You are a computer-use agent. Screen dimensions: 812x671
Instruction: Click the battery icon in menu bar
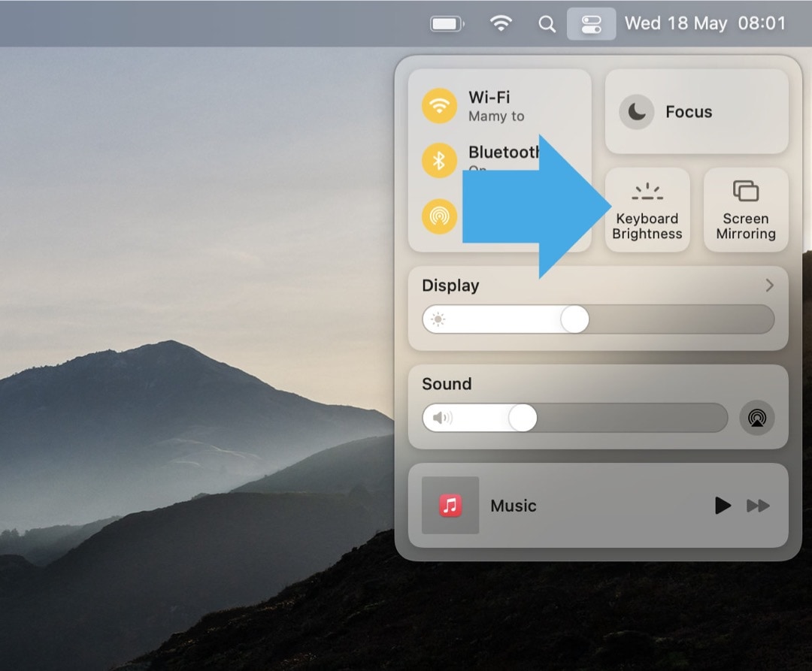point(446,23)
